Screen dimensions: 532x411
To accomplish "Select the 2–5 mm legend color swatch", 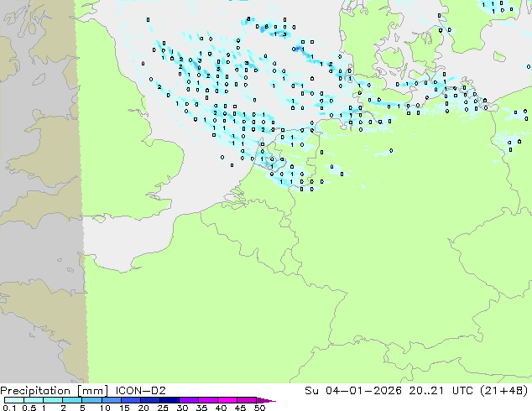I will 72,400.
